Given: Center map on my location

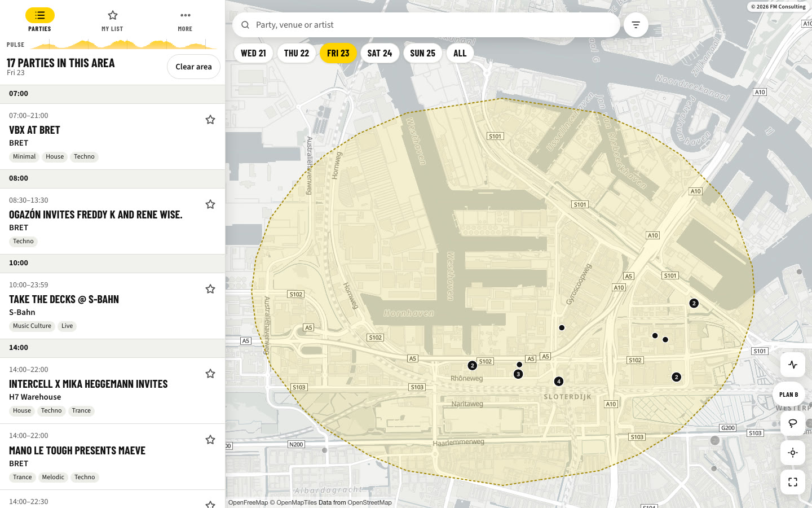Looking at the screenshot, I should pyautogui.click(x=792, y=453).
